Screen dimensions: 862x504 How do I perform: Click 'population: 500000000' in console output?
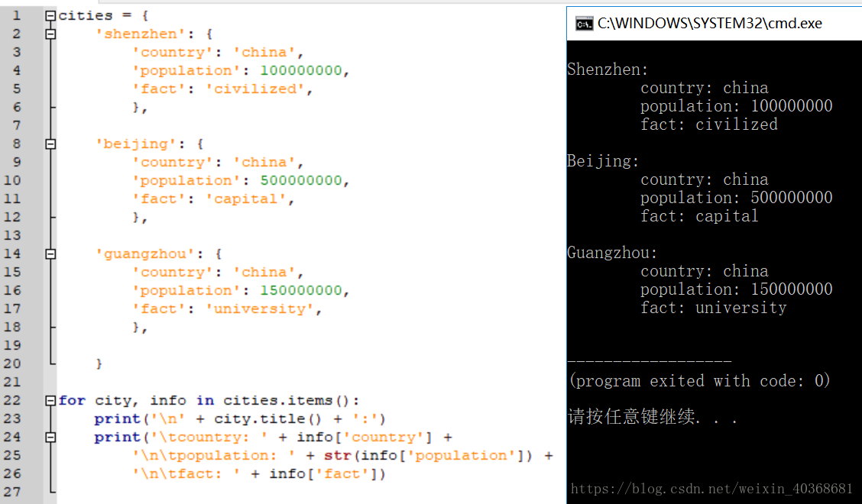point(736,198)
